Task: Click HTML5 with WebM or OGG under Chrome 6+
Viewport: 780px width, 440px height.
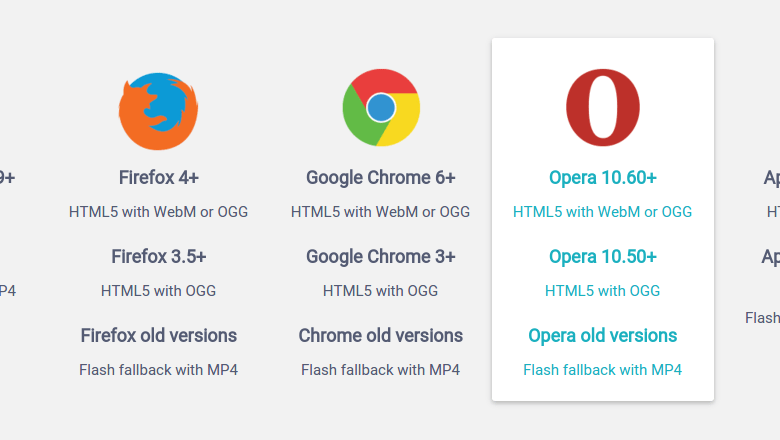Action: [381, 212]
